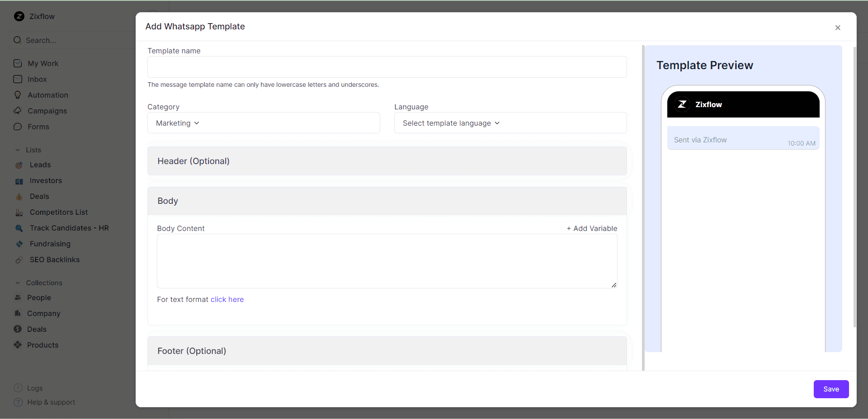
Task: Open the Inbox icon
Action: click(18, 79)
